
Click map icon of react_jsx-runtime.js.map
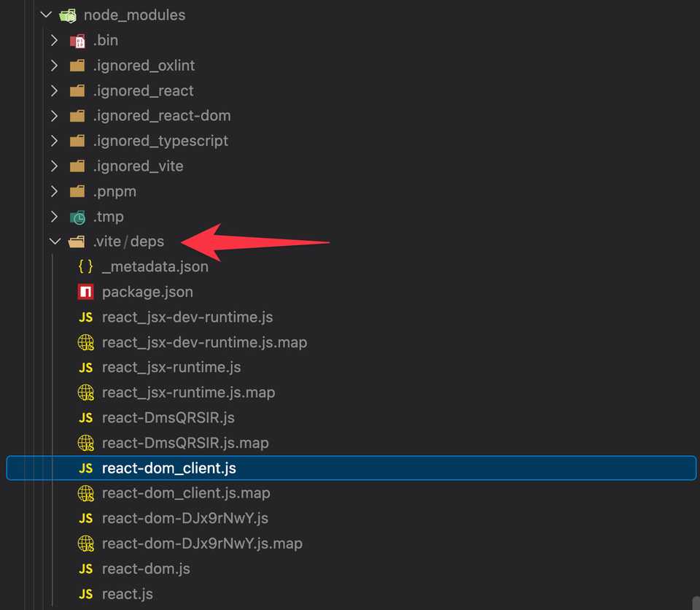tap(86, 393)
